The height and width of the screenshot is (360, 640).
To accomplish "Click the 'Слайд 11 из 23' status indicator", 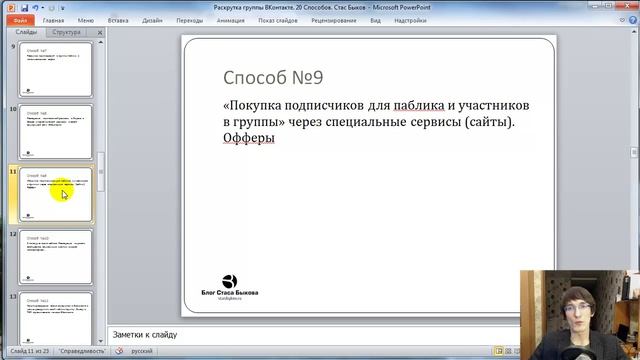I will coord(29,351).
